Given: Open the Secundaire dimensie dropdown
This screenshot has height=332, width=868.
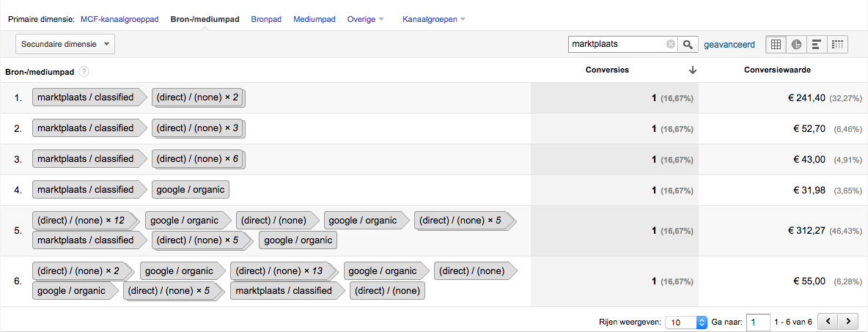Looking at the screenshot, I should (x=65, y=44).
